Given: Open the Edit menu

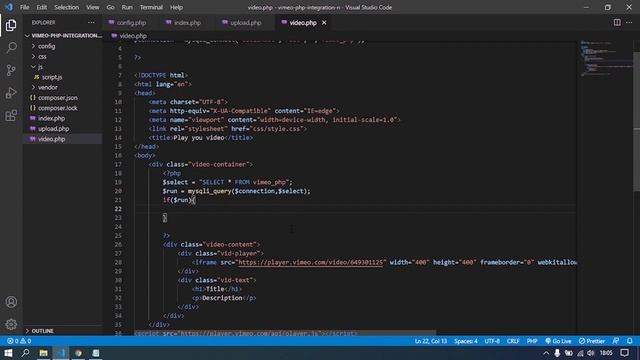Looking at the screenshot, I should 41,7.
